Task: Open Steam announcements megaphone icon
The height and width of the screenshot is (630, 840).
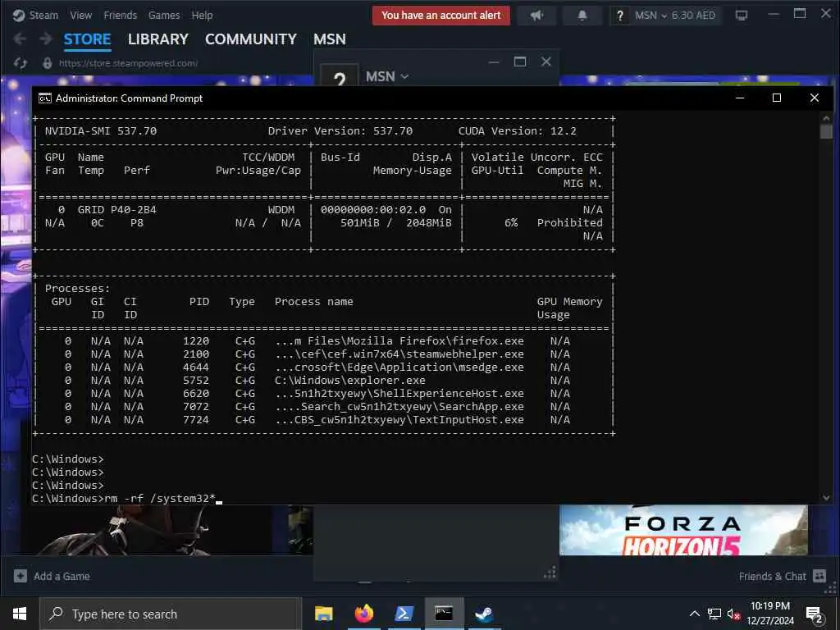Action: point(536,16)
